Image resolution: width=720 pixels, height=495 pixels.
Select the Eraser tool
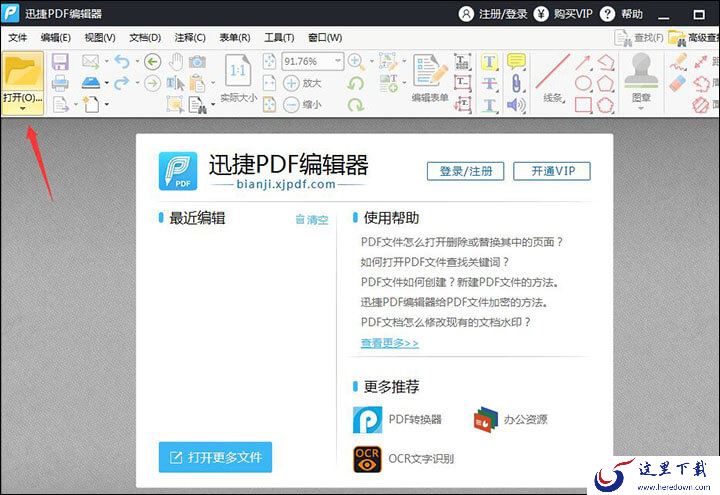pyautogui.click(x=678, y=84)
